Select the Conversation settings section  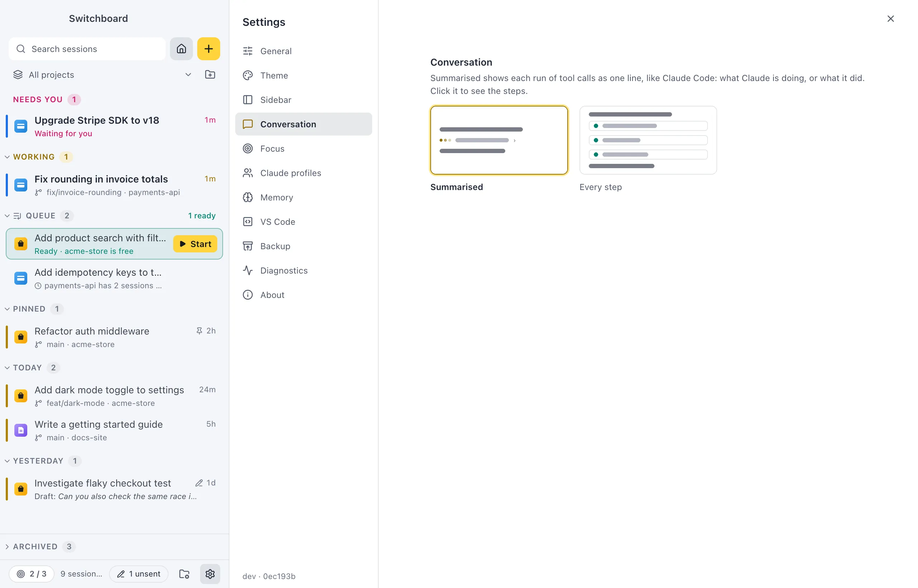point(304,124)
